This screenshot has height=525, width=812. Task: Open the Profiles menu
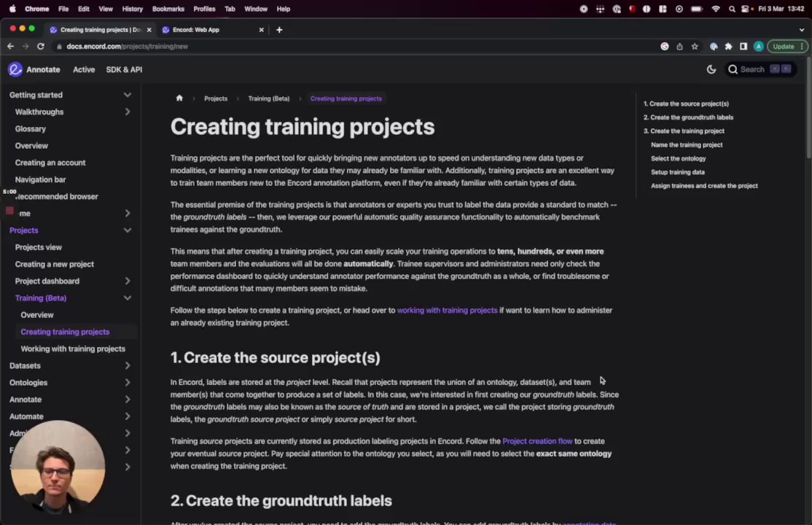204,9
